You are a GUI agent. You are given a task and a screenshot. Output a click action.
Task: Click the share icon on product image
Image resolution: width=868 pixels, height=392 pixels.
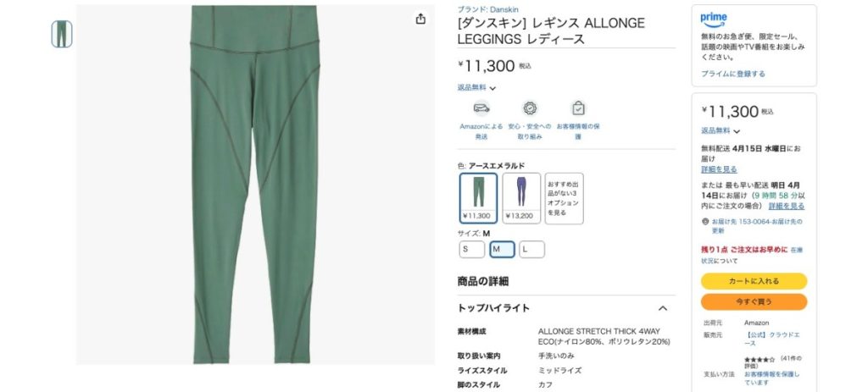pyautogui.click(x=420, y=19)
